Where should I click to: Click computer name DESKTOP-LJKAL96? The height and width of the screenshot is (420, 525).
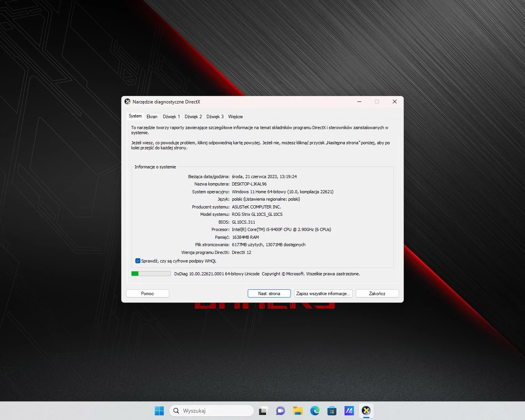pyautogui.click(x=249, y=184)
